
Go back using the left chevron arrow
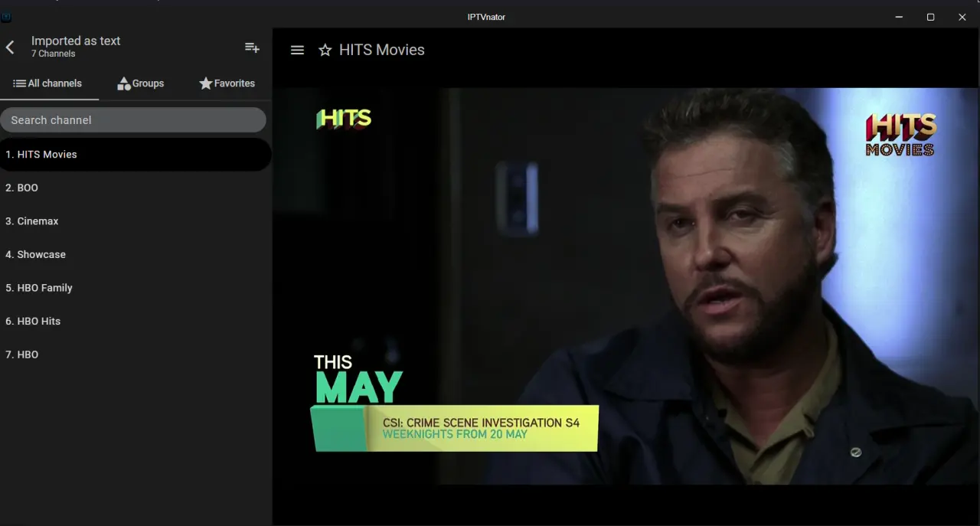coord(10,47)
